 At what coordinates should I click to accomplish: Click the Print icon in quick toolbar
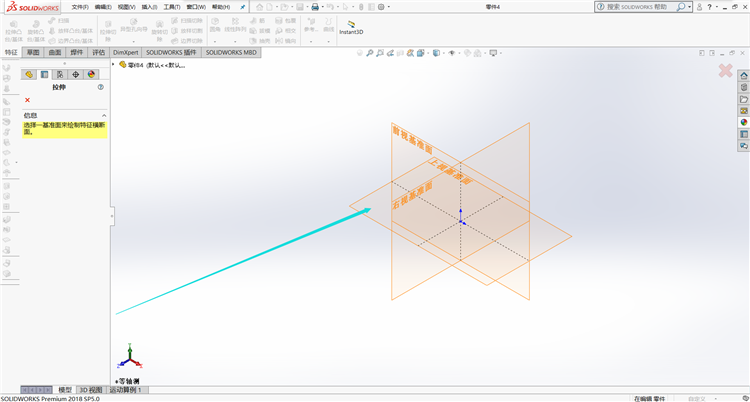(315, 7)
